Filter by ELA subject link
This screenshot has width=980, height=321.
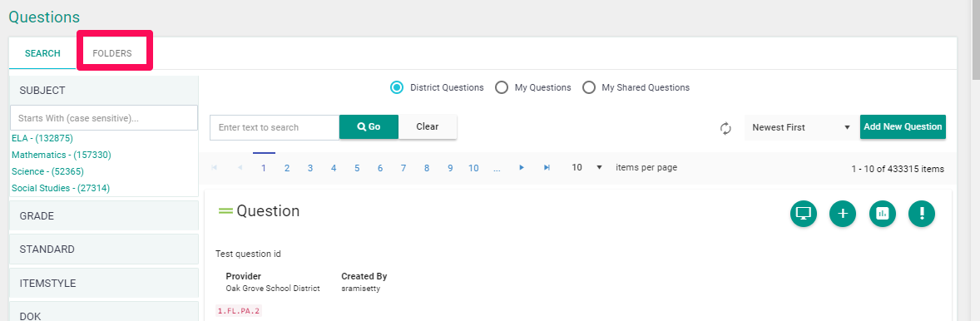pos(42,138)
